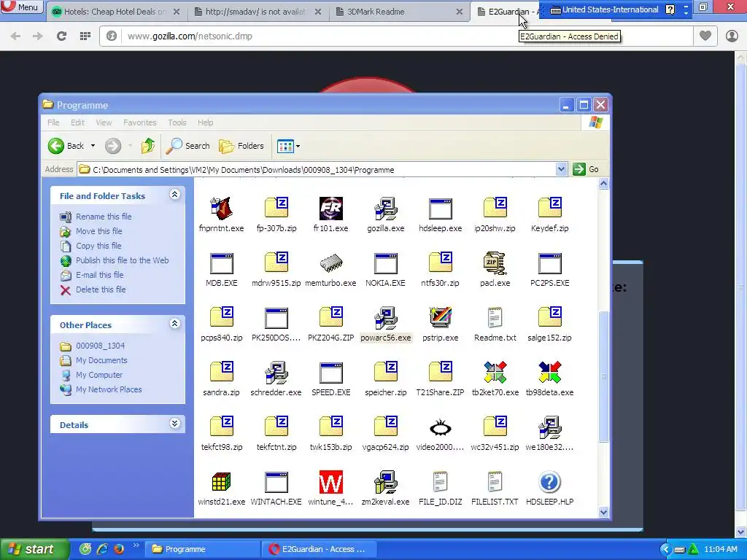Select HDSLEEP.HLP help icon
The height and width of the screenshot is (560, 747).
click(550, 483)
